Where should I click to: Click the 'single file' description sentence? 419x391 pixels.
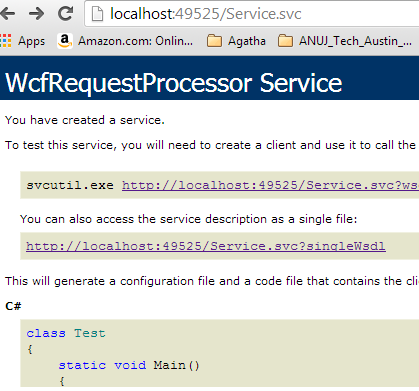(188, 219)
